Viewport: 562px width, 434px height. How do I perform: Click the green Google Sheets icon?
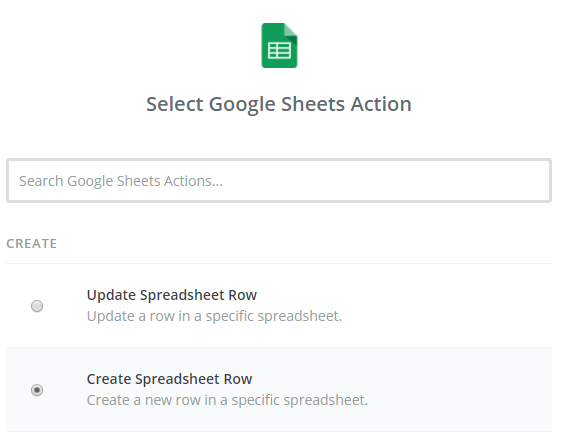pyautogui.click(x=279, y=46)
